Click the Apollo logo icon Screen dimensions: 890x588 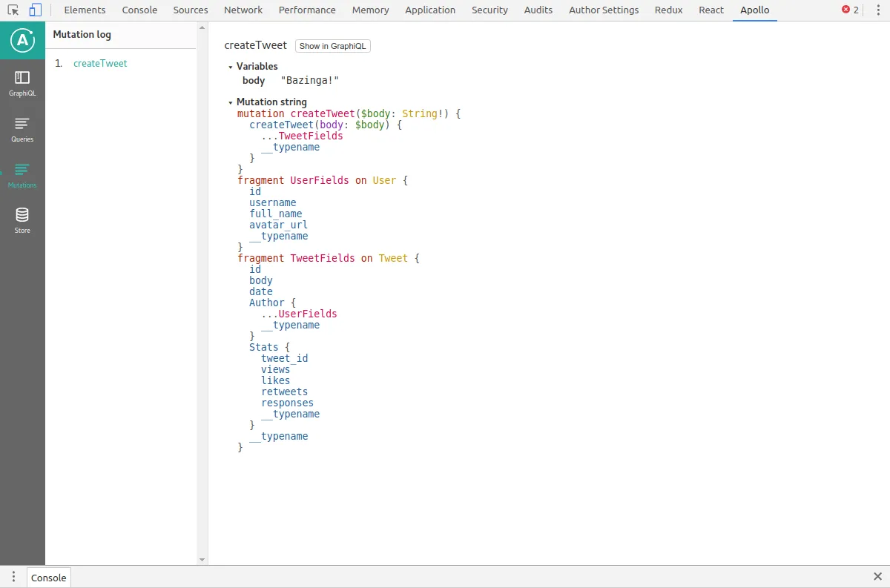tap(22, 42)
